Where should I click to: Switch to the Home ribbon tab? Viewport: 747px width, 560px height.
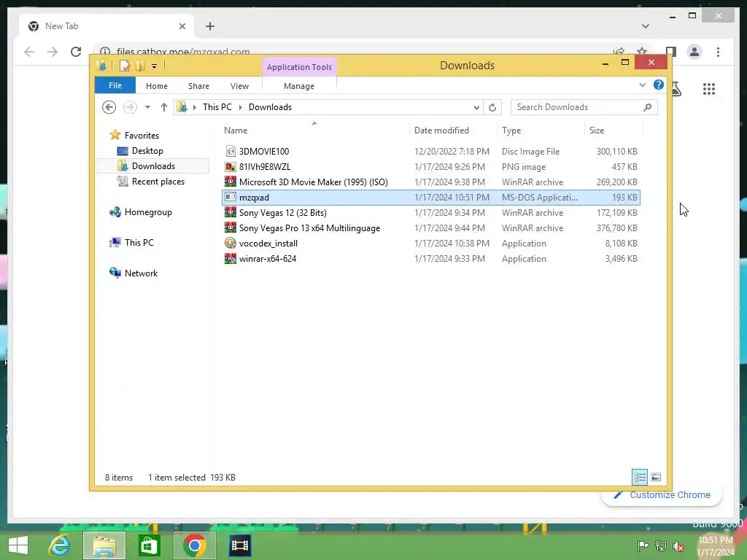click(x=157, y=86)
